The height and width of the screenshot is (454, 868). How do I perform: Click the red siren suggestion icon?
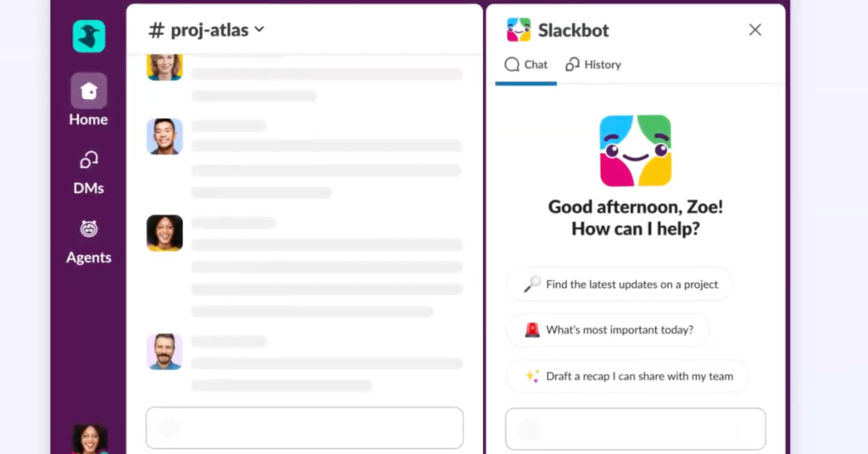pos(531,330)
